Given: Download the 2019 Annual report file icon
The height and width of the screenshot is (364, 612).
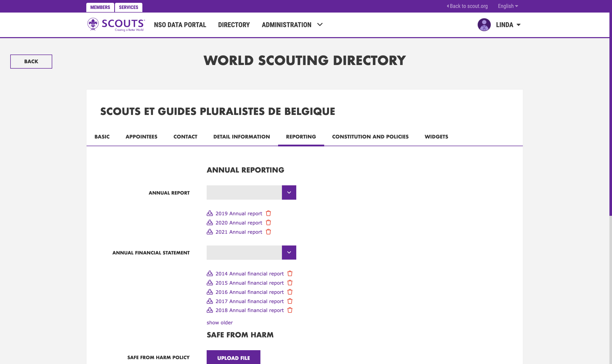Looking at the screenshot, I should tap(210, 213).
